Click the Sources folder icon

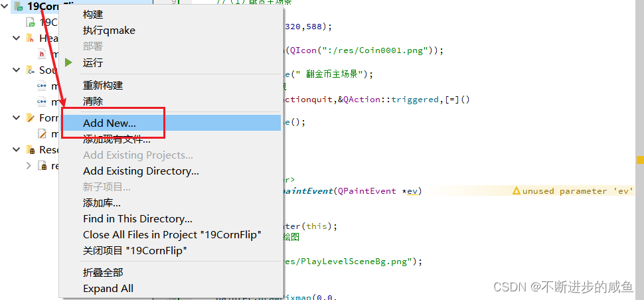pyautogui.click(x=30, y=70)
